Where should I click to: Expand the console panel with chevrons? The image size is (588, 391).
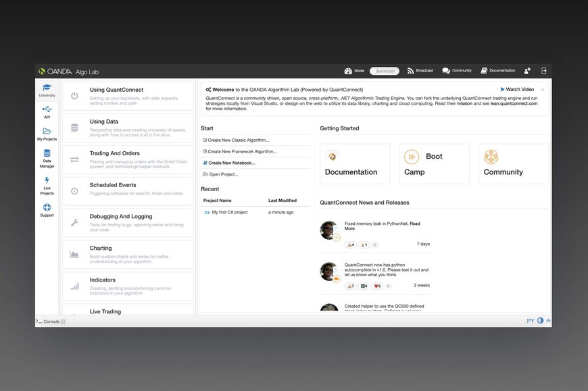[x=548, y=321]
